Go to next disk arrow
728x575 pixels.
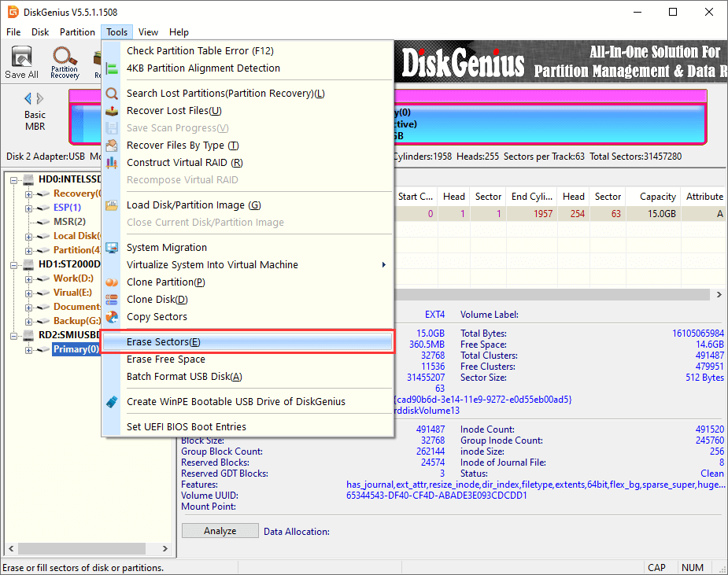point(40,98)
